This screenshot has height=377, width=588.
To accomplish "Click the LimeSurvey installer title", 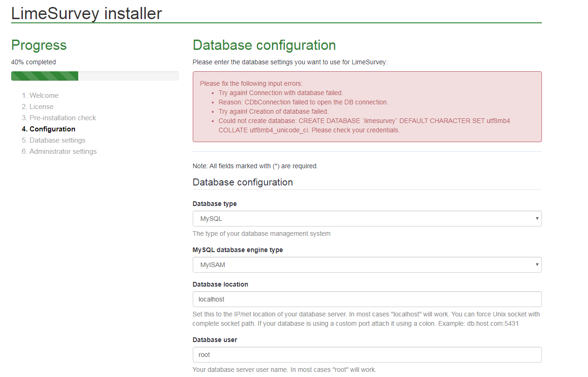I will pos(87,13).
